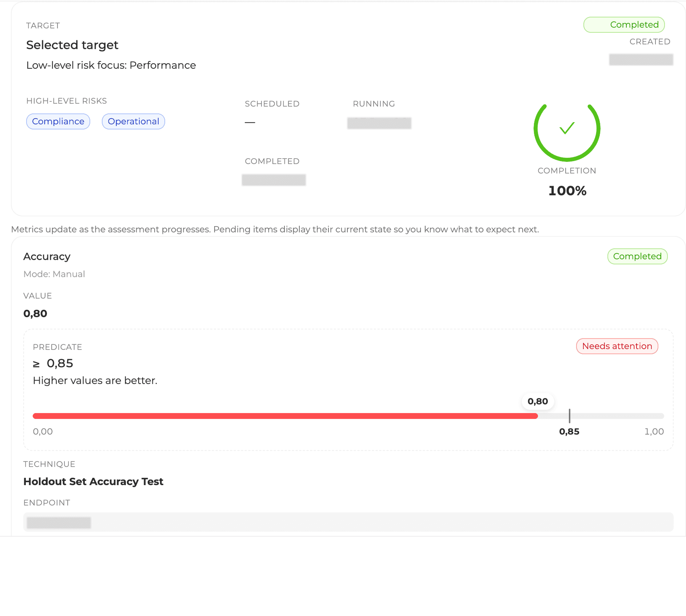Click the Operational risk tag
The width and height of the screenshot is (686, 616).
133,121
